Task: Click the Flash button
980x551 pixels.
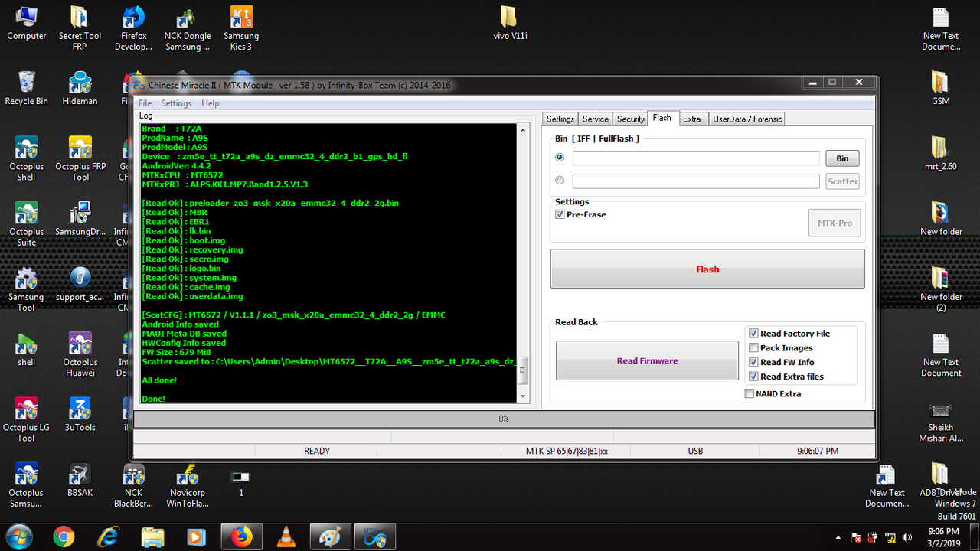Action: 707,269
